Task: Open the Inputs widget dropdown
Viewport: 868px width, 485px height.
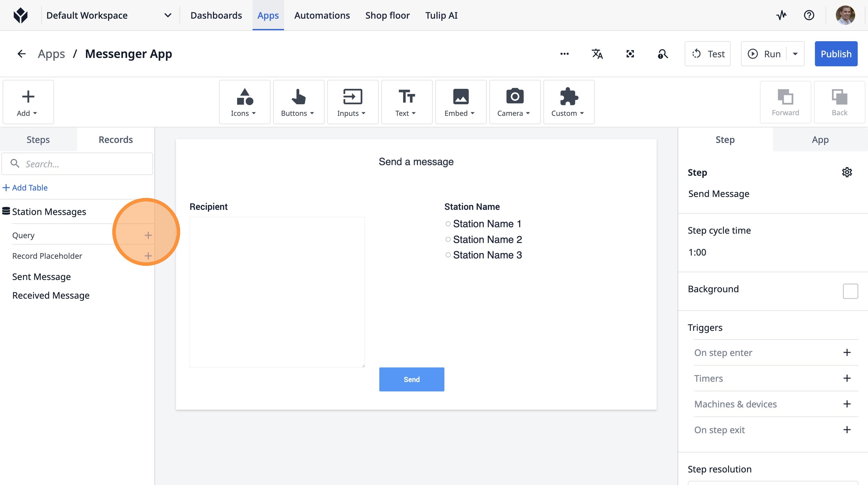Action: click(x=352, y=102)
